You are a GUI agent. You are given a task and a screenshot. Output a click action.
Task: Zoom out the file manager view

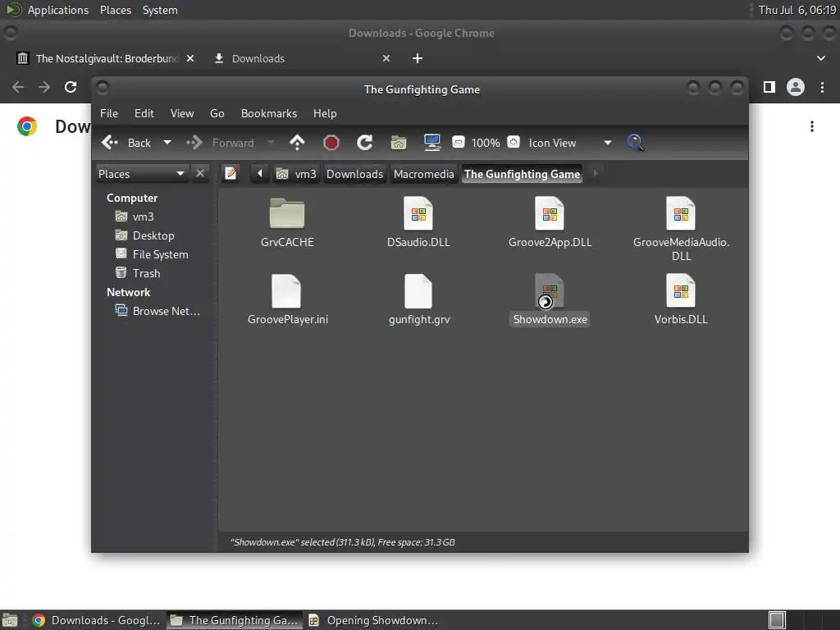point(459,142)
